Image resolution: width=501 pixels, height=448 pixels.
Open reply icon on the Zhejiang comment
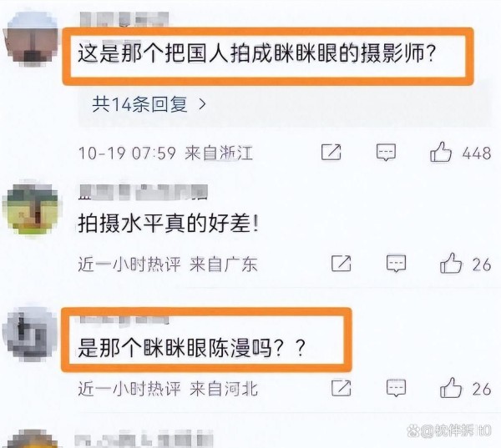(386, 152)
